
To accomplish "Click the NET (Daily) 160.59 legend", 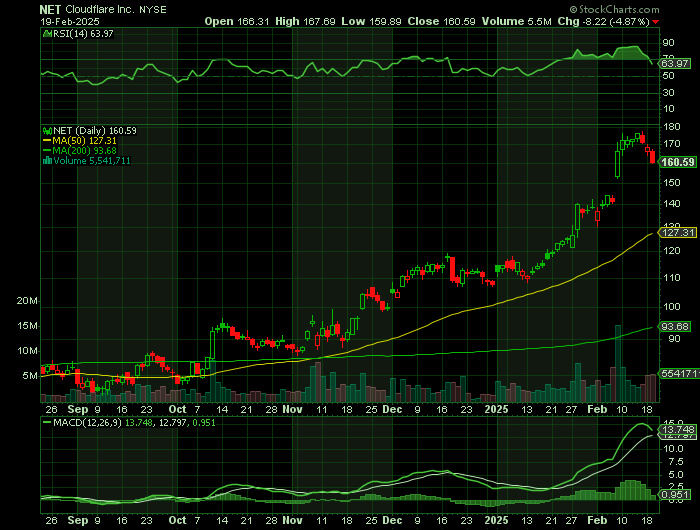I will pyautogui.click(x=95, y=131).
